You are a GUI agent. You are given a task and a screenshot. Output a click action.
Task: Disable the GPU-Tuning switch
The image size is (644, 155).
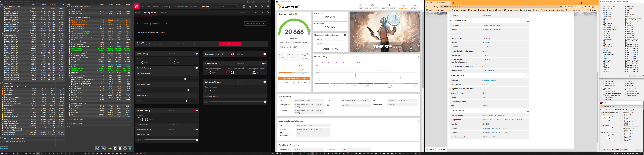pyautogui.click(x=196, y=54)
